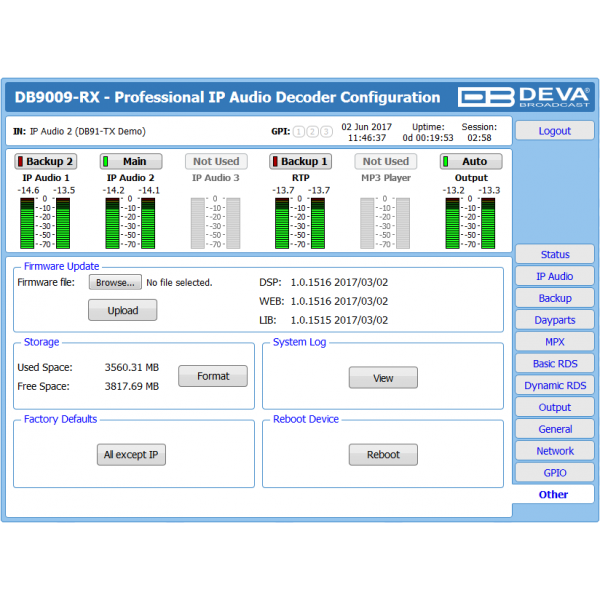This screenshot has width=600, height=600.
Task: Click the IP Audio 2 left level meter
Action: (112, 223)
